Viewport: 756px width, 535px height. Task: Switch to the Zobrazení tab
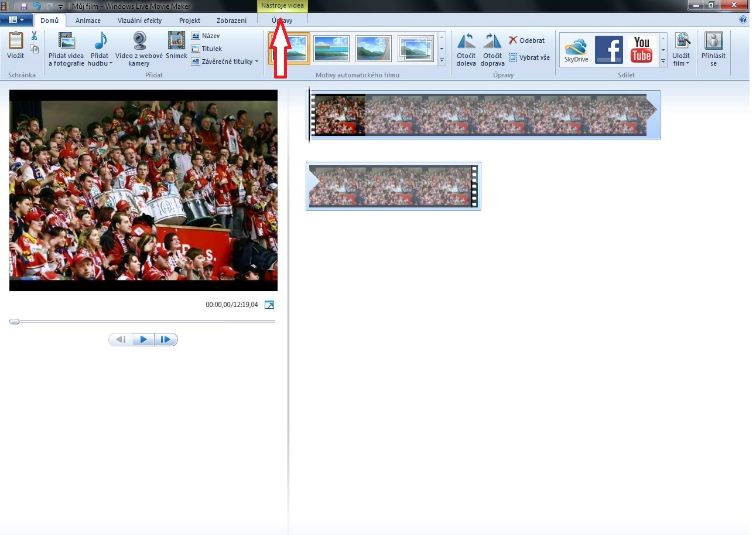pyautogui.click(x=231, y=21)
